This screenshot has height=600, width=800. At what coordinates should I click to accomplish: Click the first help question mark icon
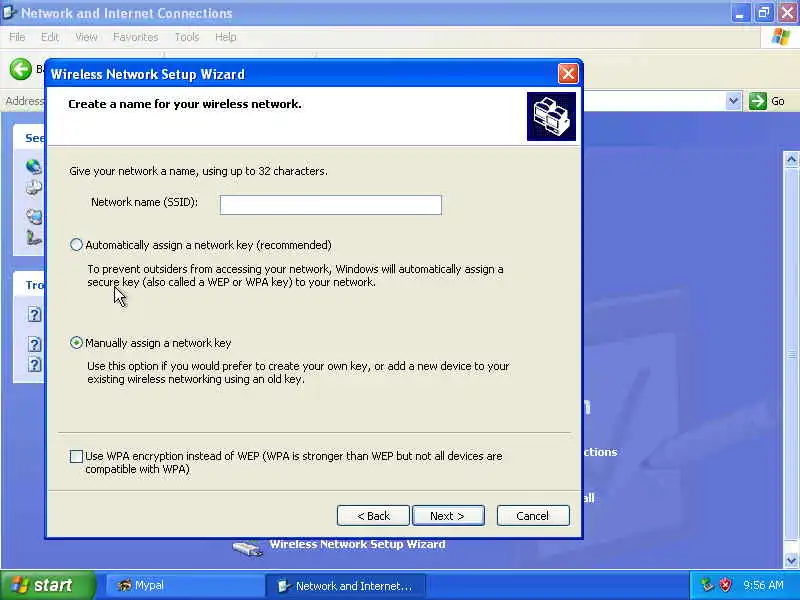[34, 314]
